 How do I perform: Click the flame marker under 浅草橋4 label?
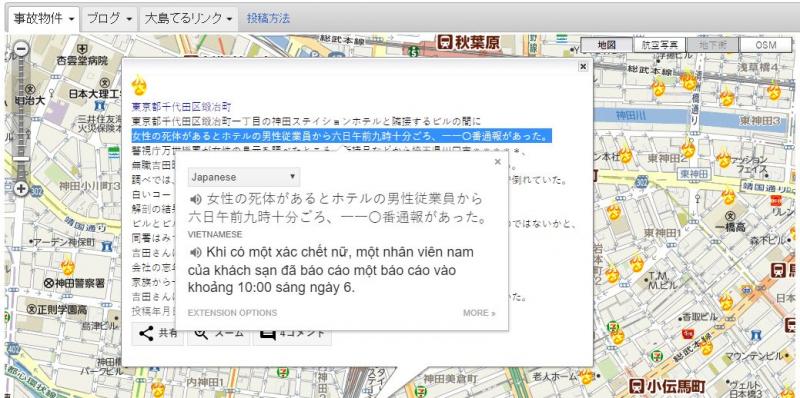click(774, 91)
